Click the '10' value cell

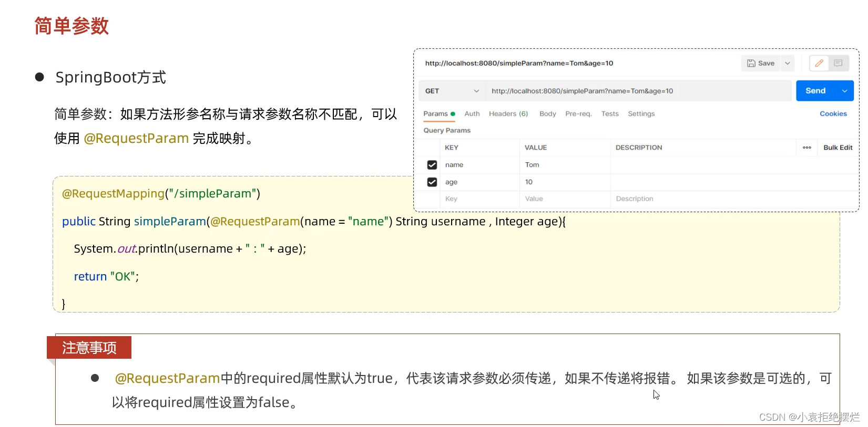(x=565, y=182)
